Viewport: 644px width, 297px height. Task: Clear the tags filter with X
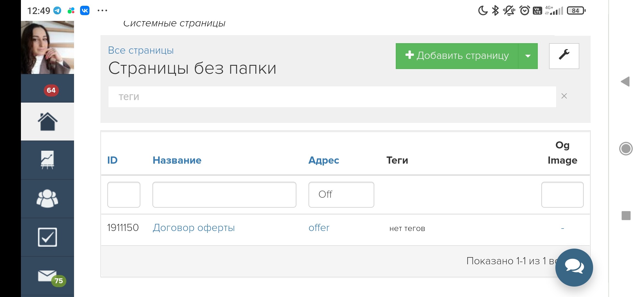[x=564, y=96]
